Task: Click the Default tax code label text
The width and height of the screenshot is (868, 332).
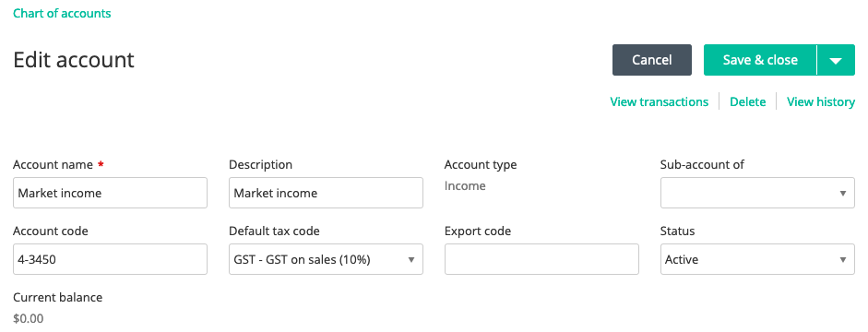Action: coord(274,231)
